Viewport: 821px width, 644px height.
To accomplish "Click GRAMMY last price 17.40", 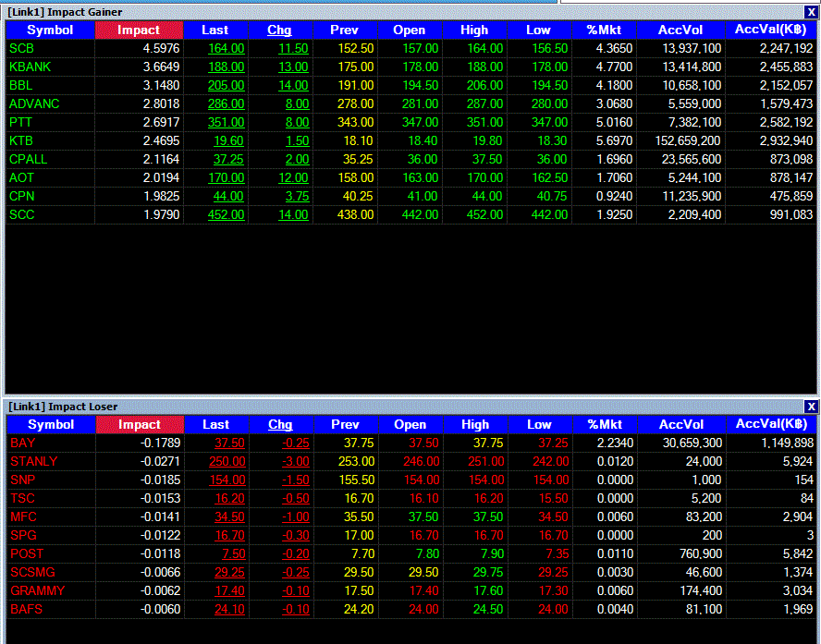I will 230,590.
